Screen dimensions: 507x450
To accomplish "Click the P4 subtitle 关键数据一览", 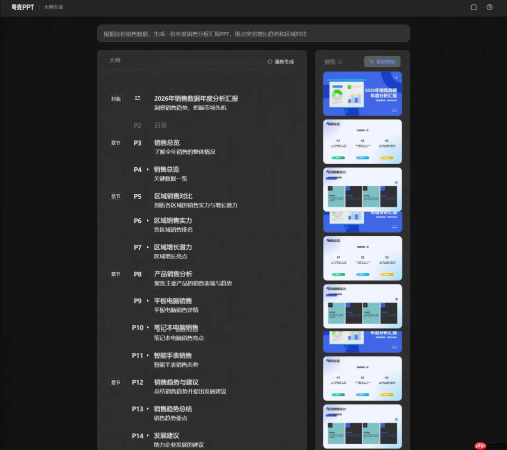I will coord(170,179).
